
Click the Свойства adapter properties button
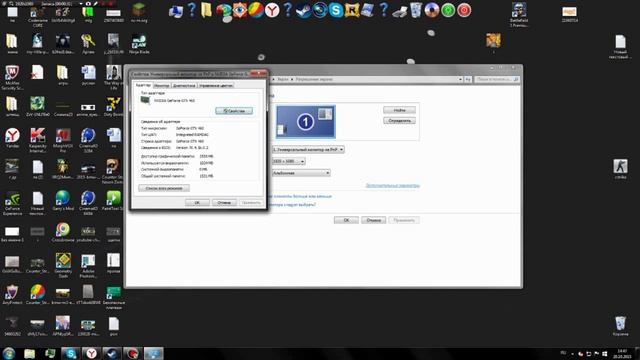click(234, 111)
